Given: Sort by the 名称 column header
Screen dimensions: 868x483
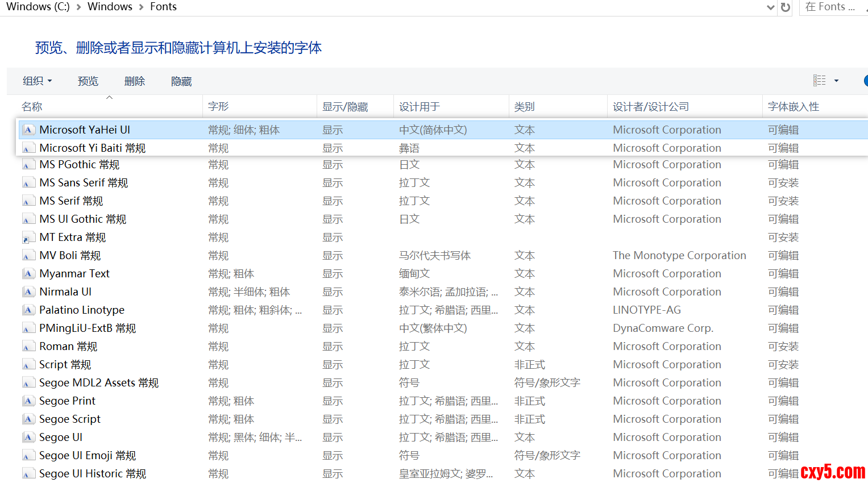Looking at the screenshot, I should coord(32,107).
